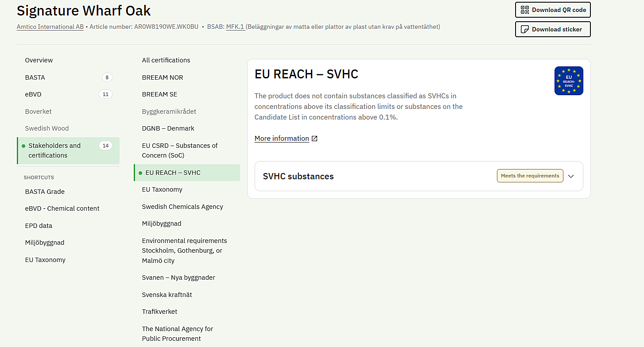Show All certifications

[x=166, y=60]
